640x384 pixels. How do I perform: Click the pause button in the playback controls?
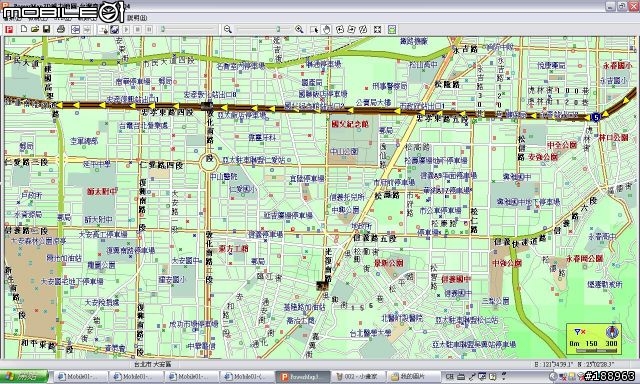click(x=149, y=29)
